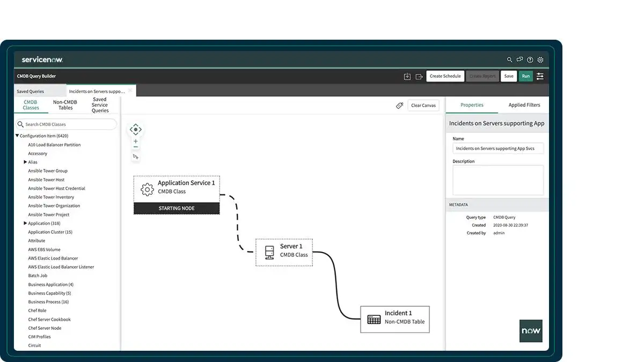Select Business Process (16) class
The height and width of the screenshot is (362, 644).
tap(48, 302)
